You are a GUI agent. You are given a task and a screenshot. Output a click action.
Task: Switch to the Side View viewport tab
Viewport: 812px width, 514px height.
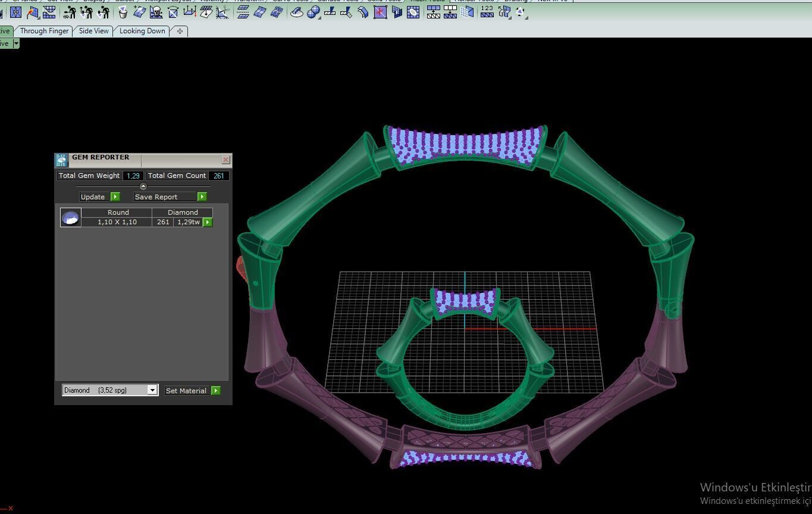click(x=94, y=31)
